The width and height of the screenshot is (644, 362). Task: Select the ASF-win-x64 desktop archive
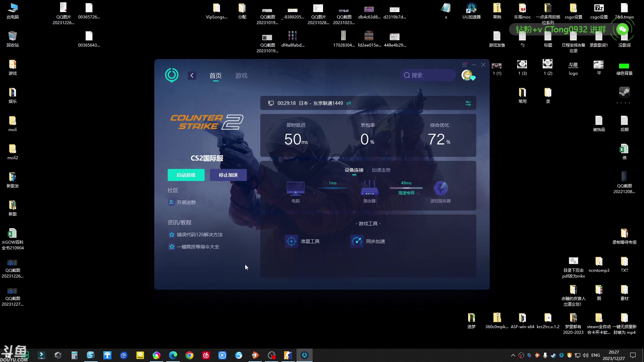coord(522,321)
